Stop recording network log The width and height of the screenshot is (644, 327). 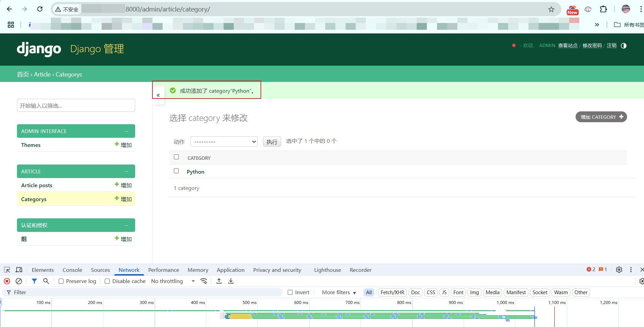(x=7, y=281)
